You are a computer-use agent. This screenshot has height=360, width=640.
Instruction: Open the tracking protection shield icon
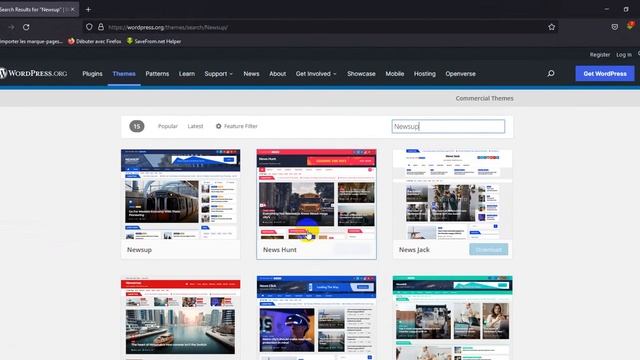click(89, 27)
